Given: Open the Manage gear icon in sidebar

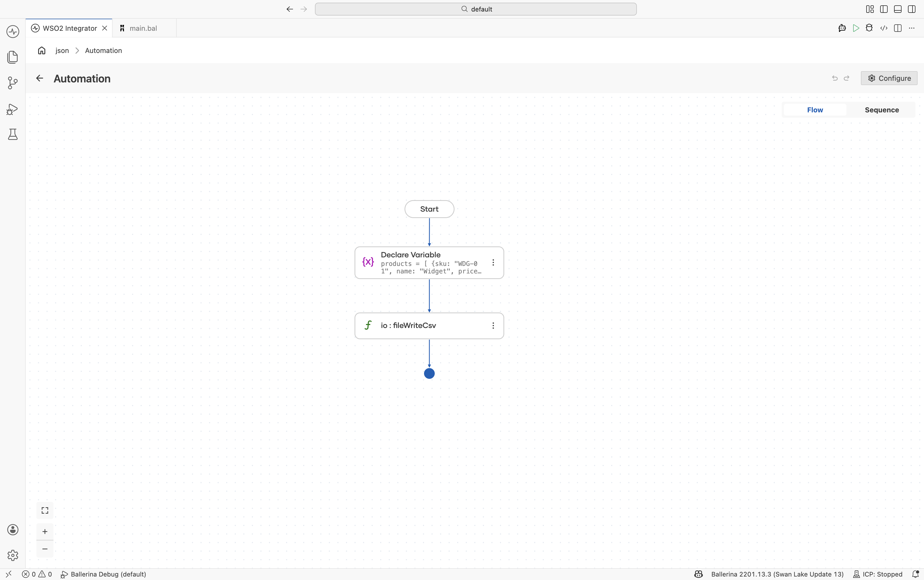Looking at the screenshot, I should click(x=13, y=555).
